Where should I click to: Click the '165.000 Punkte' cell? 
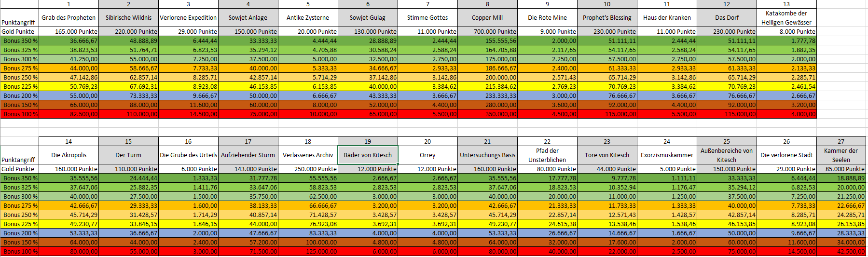pos(69,32)
